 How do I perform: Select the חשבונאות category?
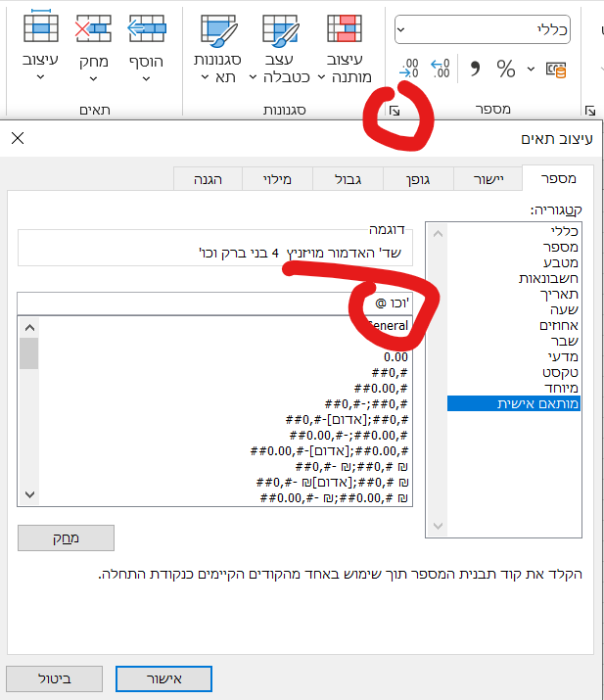pos(514,278)
